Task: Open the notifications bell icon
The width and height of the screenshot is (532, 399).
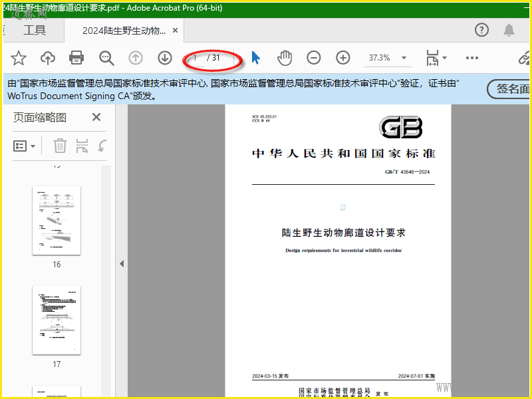Action: coord(509,30)
